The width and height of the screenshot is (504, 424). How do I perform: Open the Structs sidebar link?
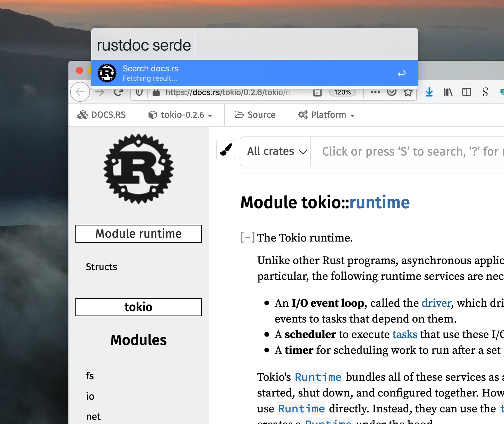(x=101, y=267)
